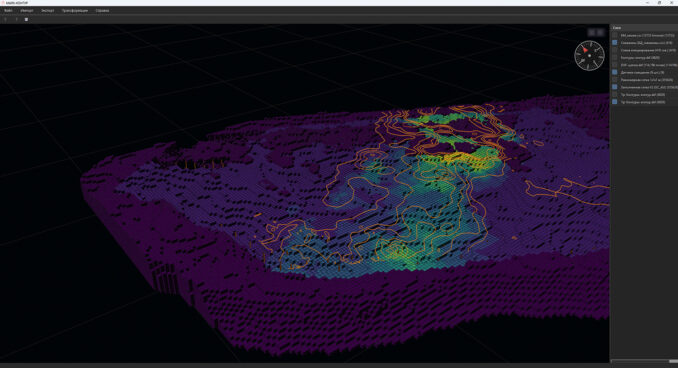The width and height of the screenshot is (678, 368).
Task: Uncheck the second layer checkbox (Скважины row)
Action: click(x=614, y=43)
